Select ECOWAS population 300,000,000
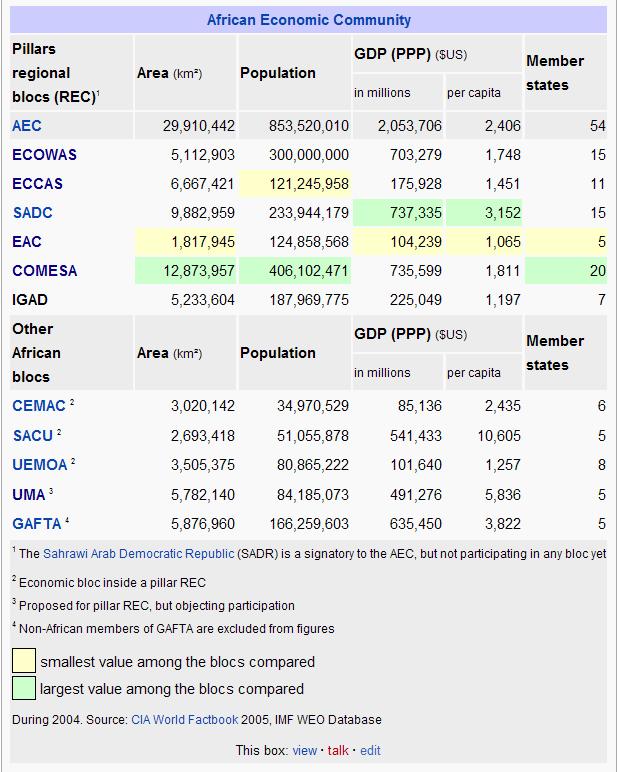The width and height of the screenshot is (617, 772). click(309, 155)
